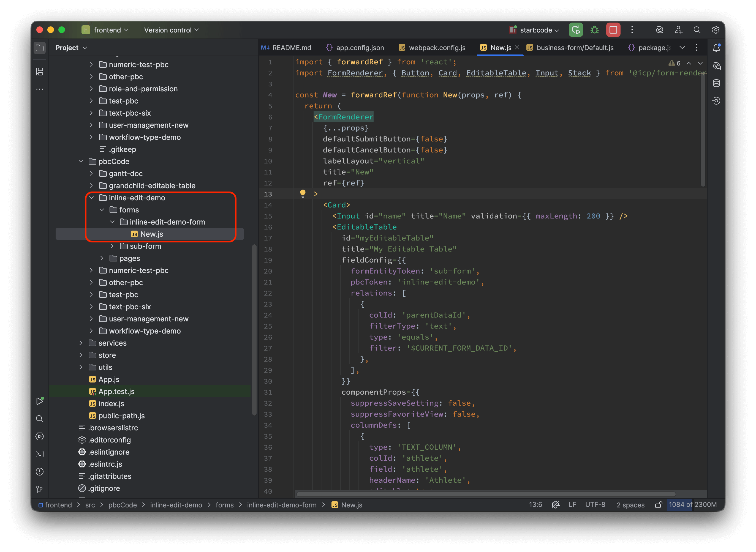
Task: Open the start:code run configuration dropdown
Action: tap(534, 30)
